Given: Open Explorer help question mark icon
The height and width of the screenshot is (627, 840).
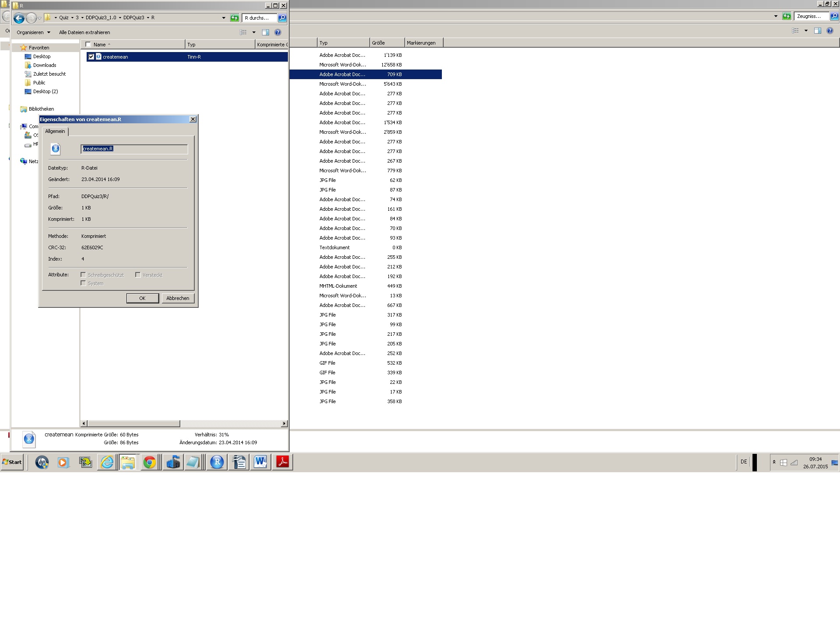Looking at the screenshot, I should [x=277, y=32].
